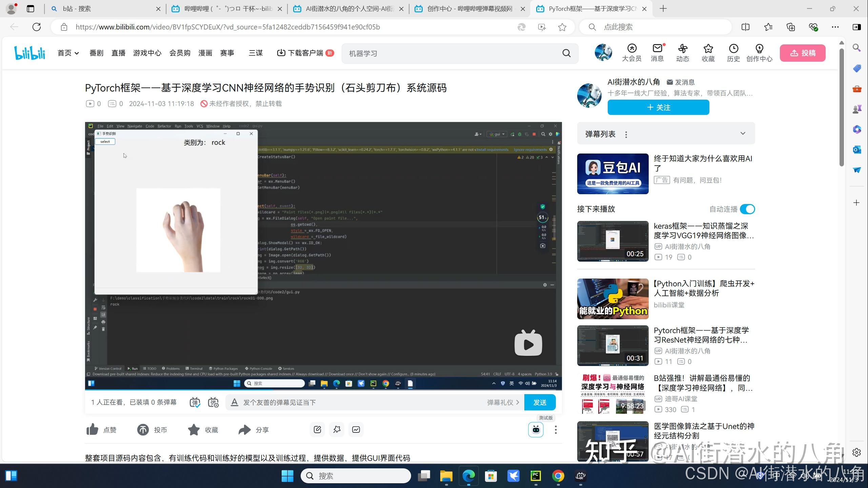Click the 投币 coin icon
The width and height of the screenshot is (868, 488).
pos(143,430)
